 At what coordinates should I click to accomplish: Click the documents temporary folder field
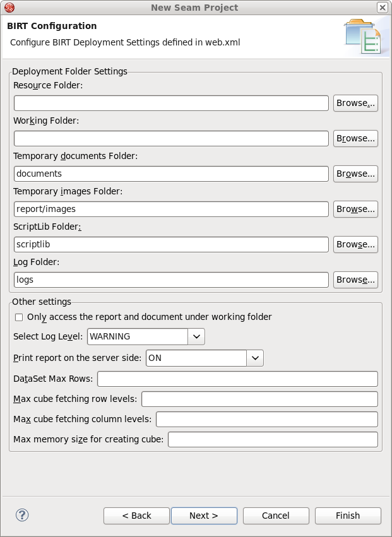(171, 174)
